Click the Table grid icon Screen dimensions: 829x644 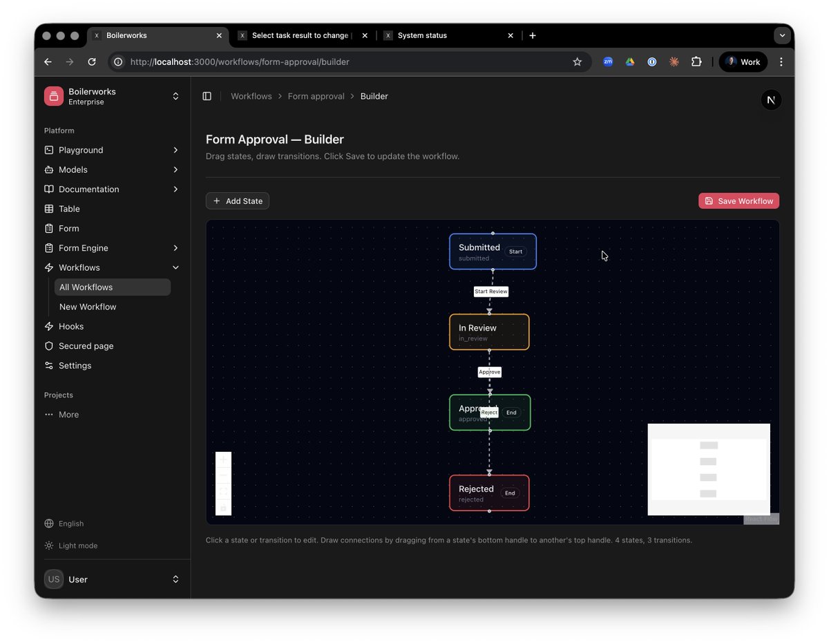click(49, 209)
